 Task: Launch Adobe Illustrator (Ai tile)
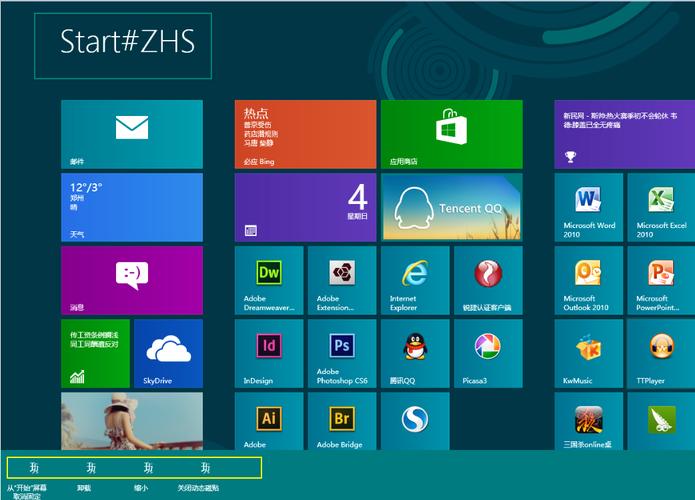click(x=269, y=421)
